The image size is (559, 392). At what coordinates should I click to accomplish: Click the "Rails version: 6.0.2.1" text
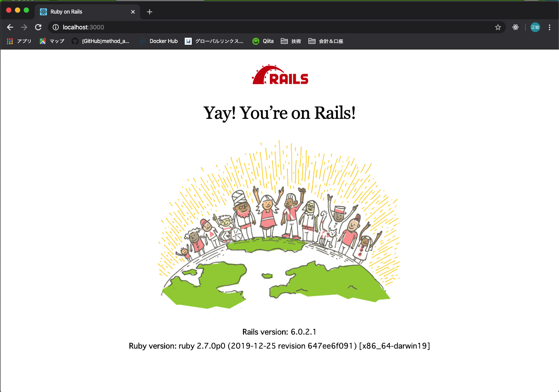pyautogui.click(x=279, y=331)
